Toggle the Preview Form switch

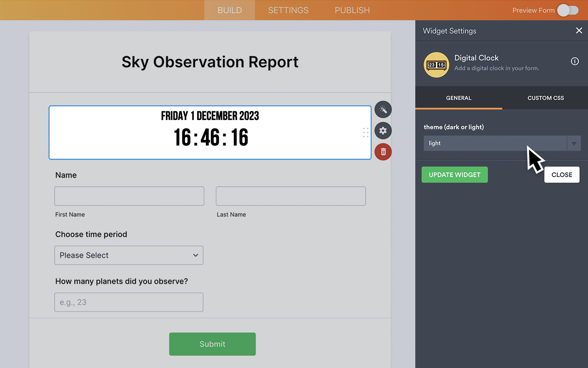tap(568, 10)
